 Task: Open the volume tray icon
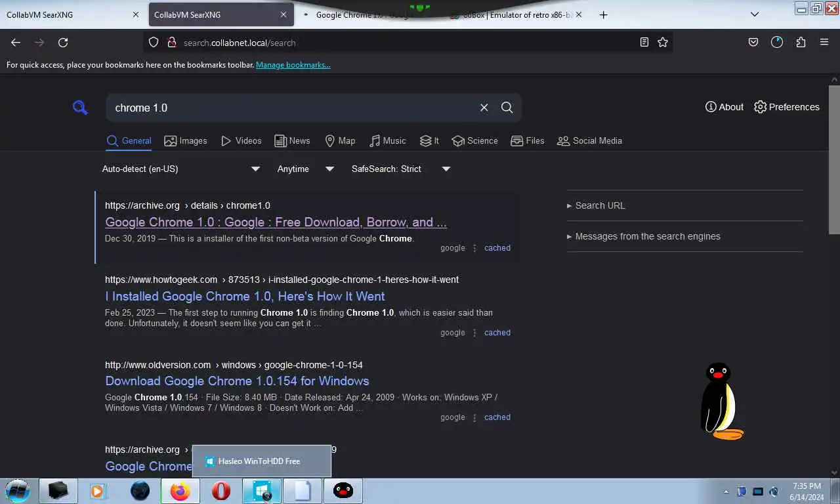[x=774, y=492]
